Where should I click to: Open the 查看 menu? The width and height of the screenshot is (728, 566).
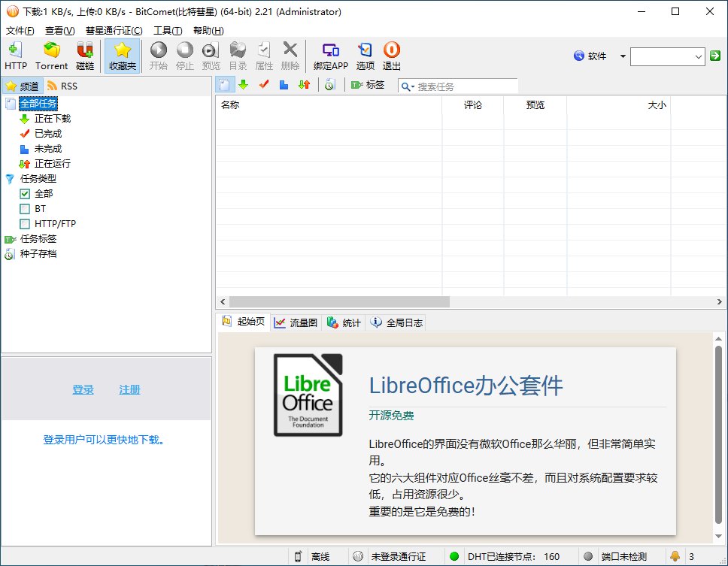(x=59, y=31)
